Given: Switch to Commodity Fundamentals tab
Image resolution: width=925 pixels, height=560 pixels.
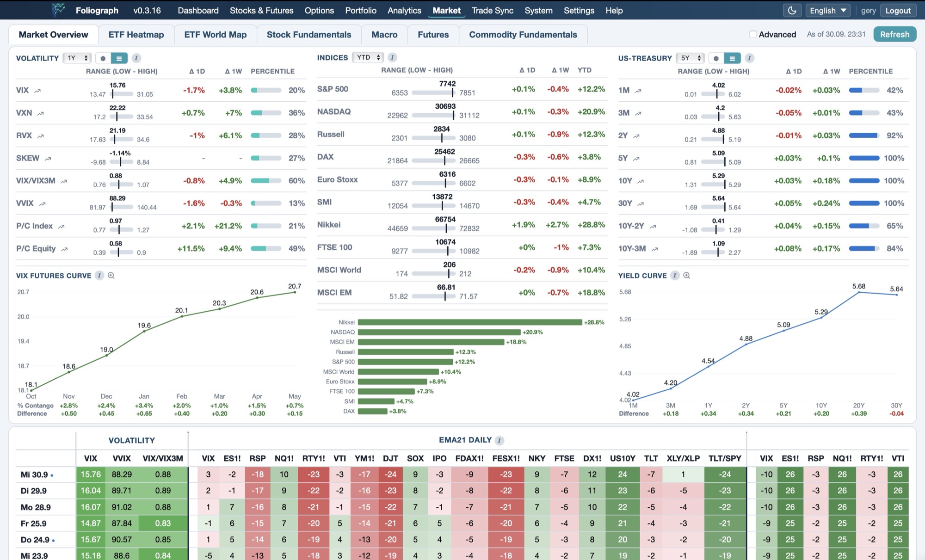Looking at the screenshot, I should (523, 35).
